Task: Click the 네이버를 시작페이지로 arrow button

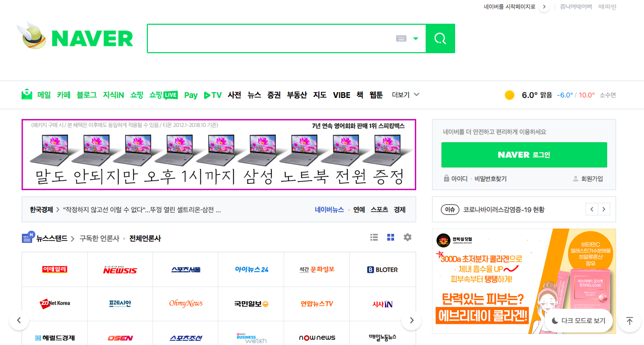Action: pyautogui.click(x=544, y=7)
